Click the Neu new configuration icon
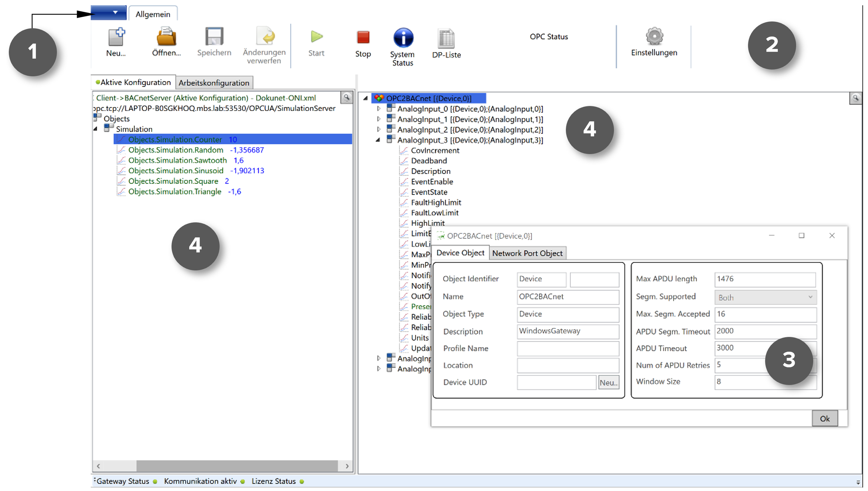 pyautogui.click(x=116, y=37)
